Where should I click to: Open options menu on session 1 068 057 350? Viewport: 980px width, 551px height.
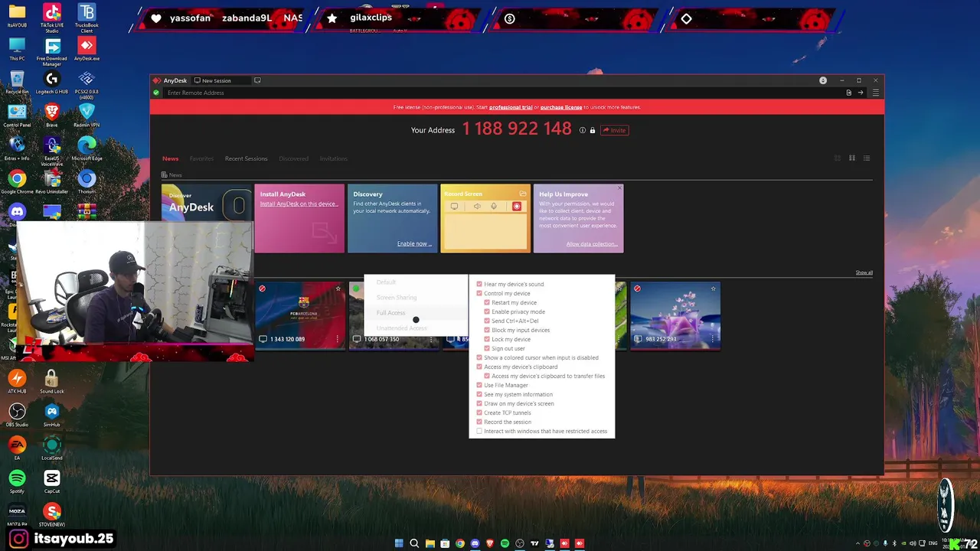431,339
